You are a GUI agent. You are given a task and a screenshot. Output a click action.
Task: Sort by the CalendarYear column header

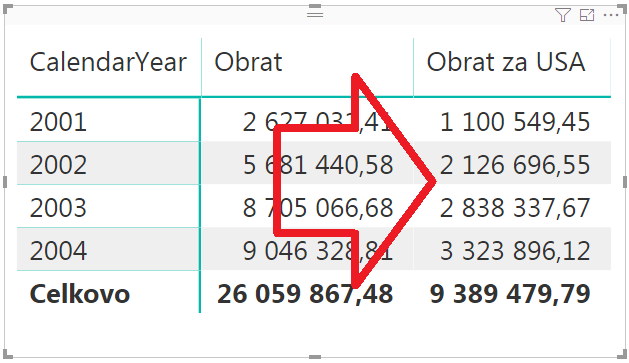[108, 63]
